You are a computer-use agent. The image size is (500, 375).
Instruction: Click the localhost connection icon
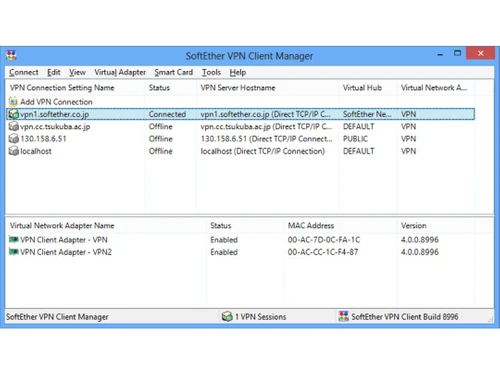[x=13, y=151]
